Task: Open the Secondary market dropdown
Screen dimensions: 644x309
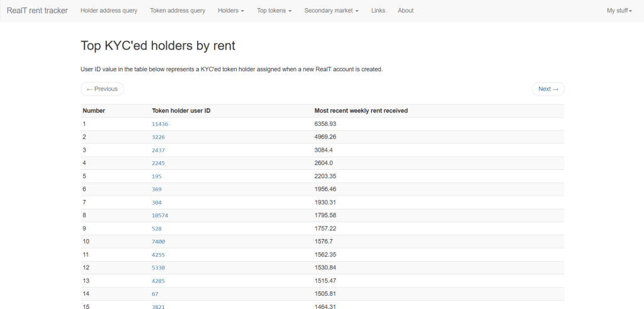Action: click(x=331, y=11)
